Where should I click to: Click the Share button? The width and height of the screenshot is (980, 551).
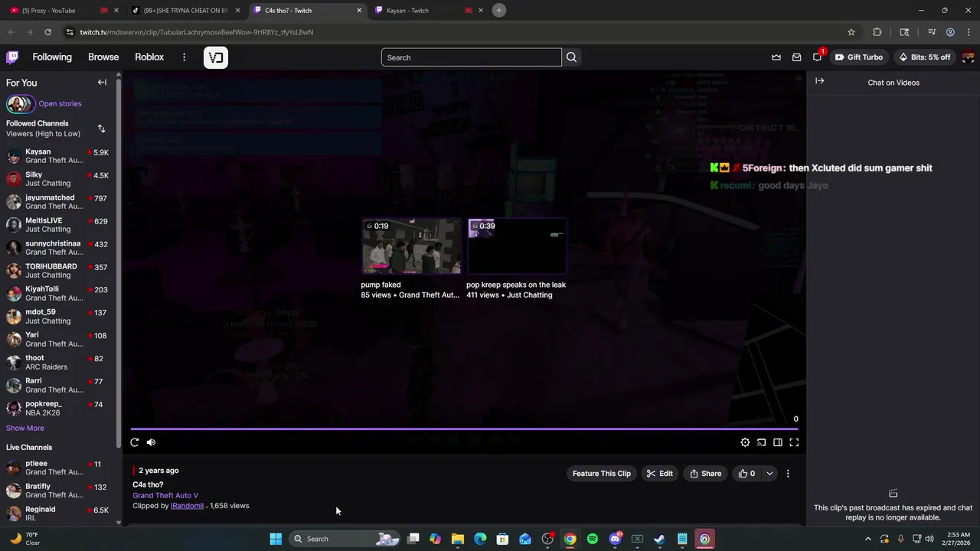tap(705, 474)
